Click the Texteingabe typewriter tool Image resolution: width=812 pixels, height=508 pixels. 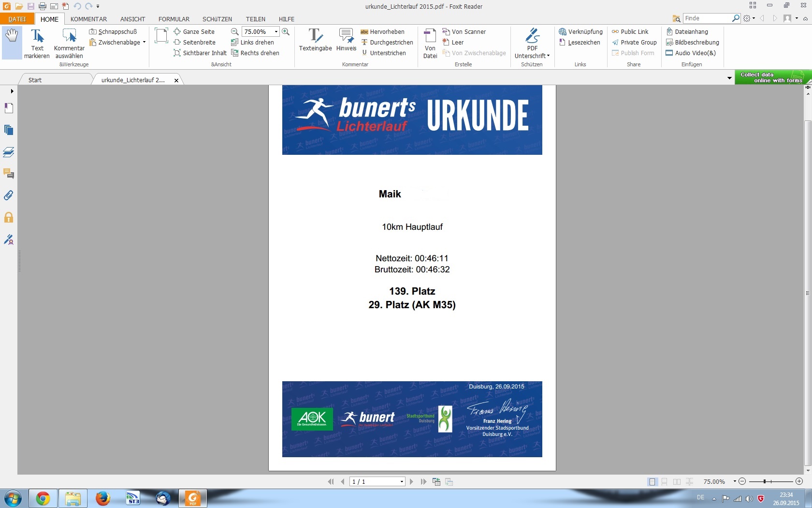315,40
